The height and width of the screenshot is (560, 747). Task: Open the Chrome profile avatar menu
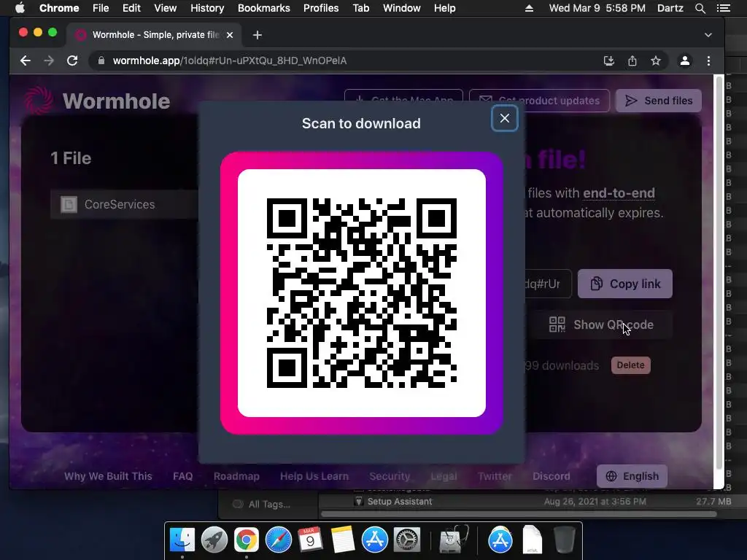tap(684, 61)
